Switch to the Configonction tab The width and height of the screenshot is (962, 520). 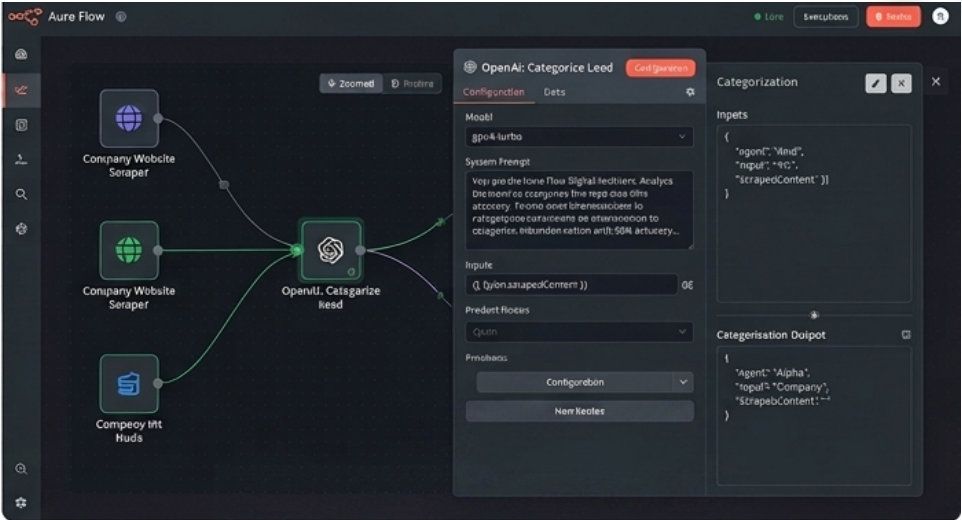click(494, 92)
